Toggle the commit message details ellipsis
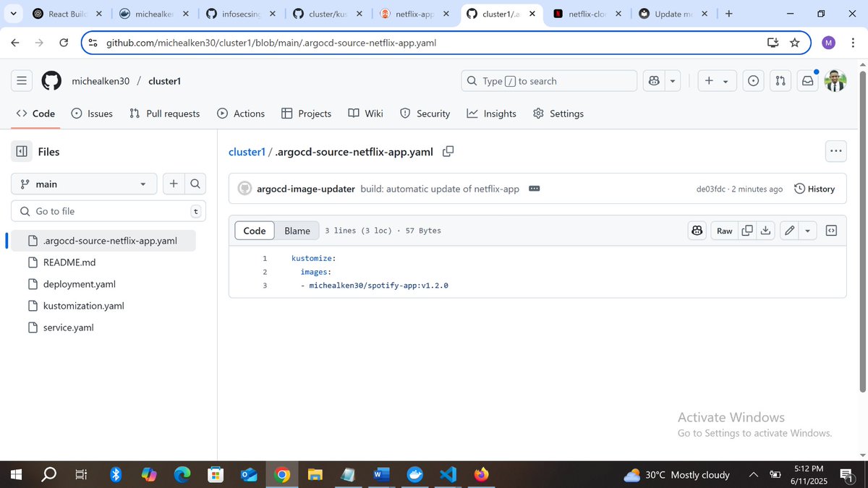 534,188
